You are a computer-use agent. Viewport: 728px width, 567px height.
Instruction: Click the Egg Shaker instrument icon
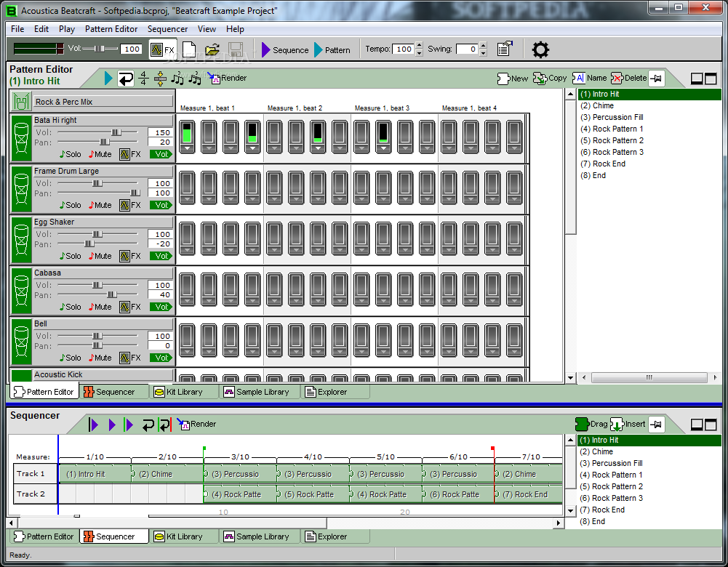click(x=21, y=240)
